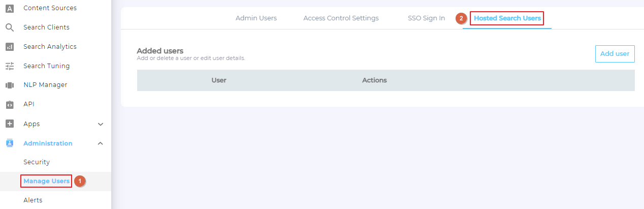Select Manage Users in the sidebar
The height and width of the screenshot is (209, 644).
pyautogui.click(x=46, y=181)
